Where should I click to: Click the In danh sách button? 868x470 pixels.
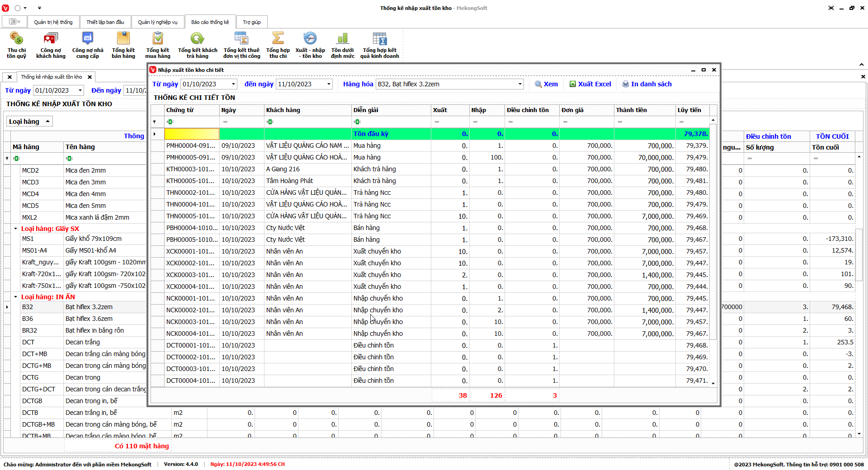pos(647,84)
